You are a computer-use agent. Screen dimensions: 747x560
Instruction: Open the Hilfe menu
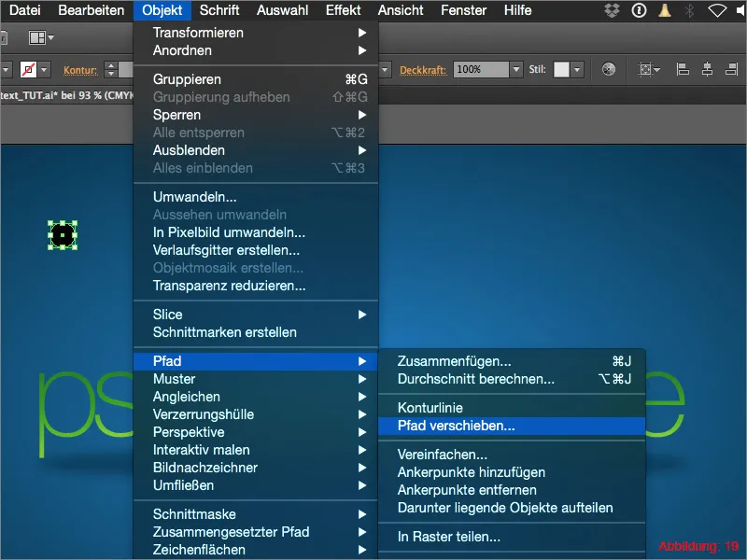click(518, 10)
